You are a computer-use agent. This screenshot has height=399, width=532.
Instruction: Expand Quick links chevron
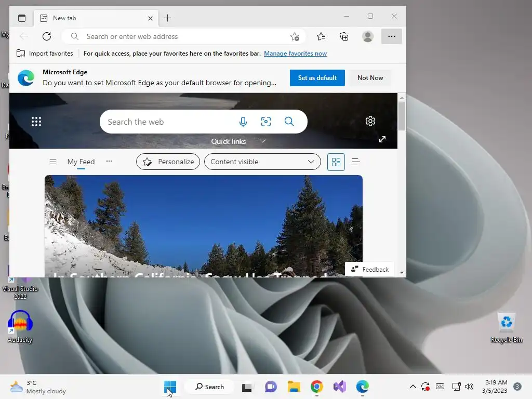pos(262,141)
